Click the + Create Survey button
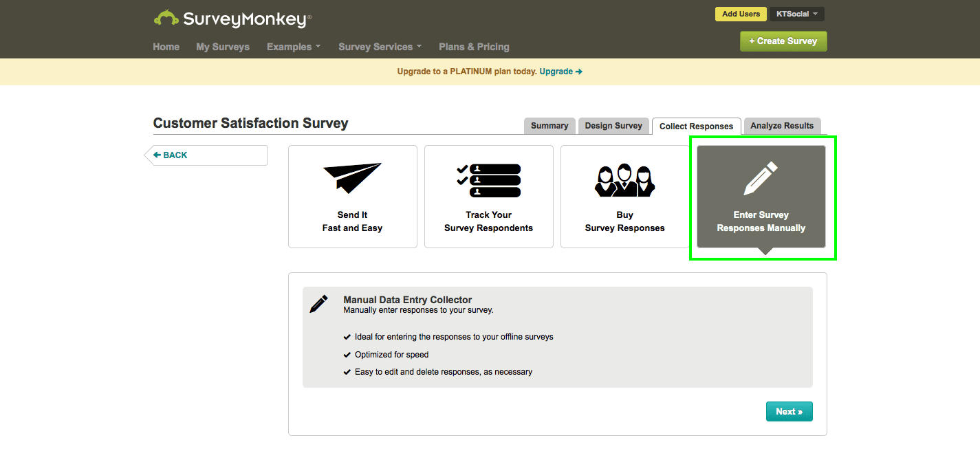Viewport: 980px width, 473px height. [783, 41]
